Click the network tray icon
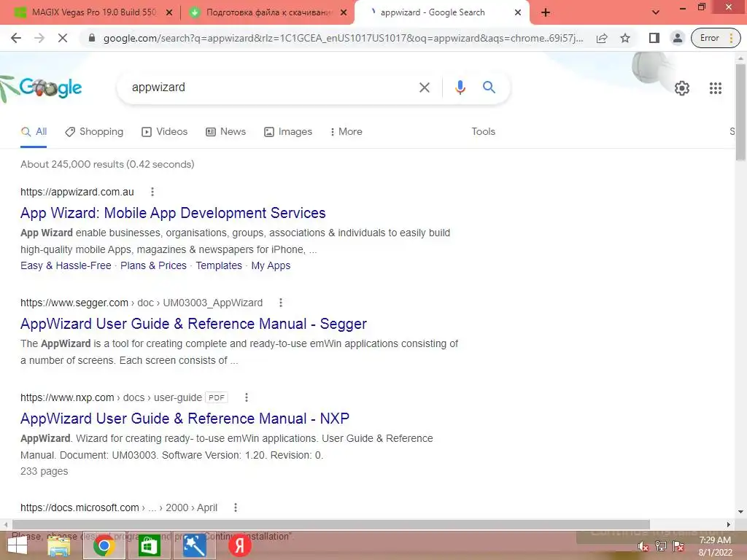 coord(661,547)
